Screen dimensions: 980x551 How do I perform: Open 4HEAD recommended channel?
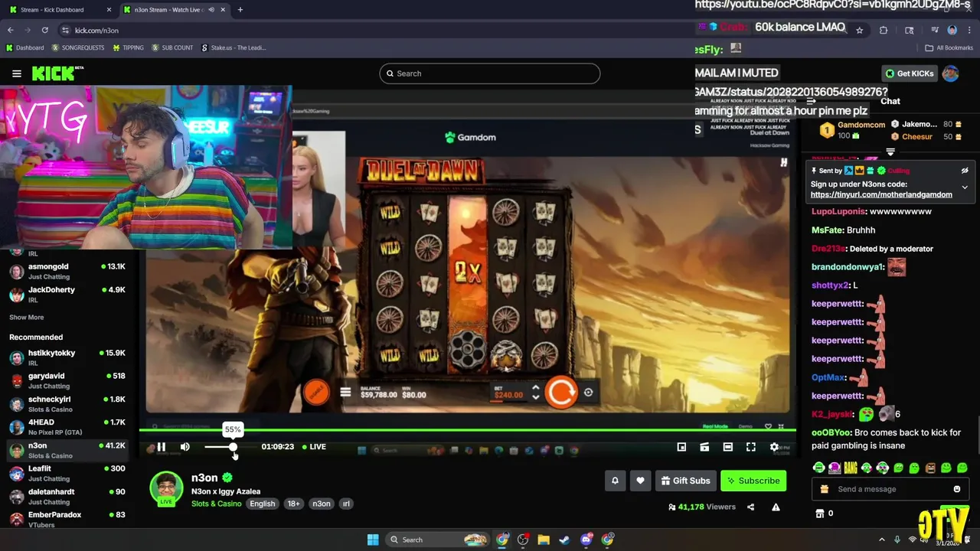69,427
